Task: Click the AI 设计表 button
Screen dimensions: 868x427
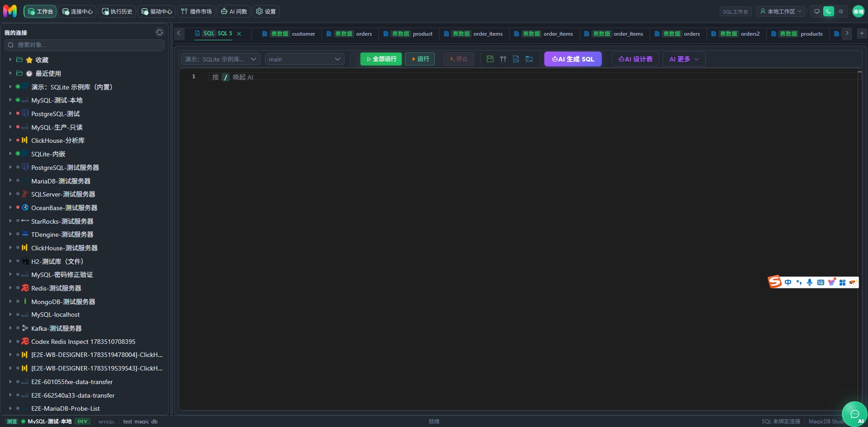Action: (x=635, y=59)
